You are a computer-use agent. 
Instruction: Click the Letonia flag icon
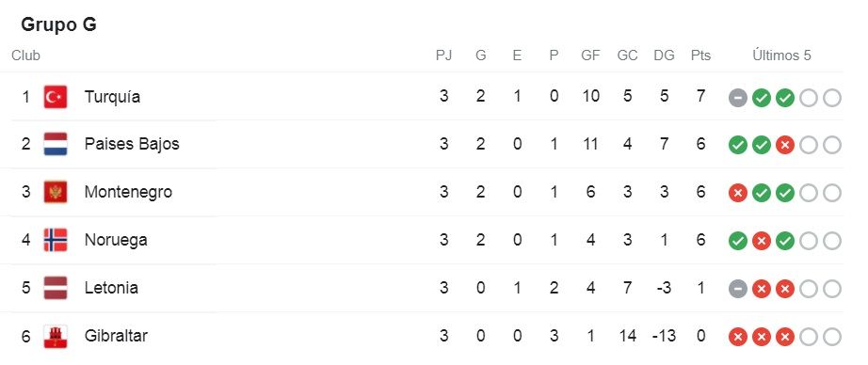[x=56, y=288]
